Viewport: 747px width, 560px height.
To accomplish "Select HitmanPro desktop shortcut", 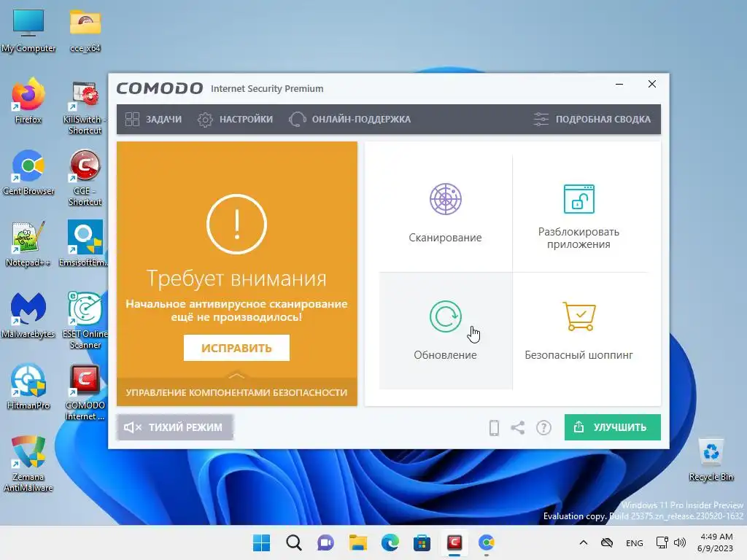I will tap(28, 386).
